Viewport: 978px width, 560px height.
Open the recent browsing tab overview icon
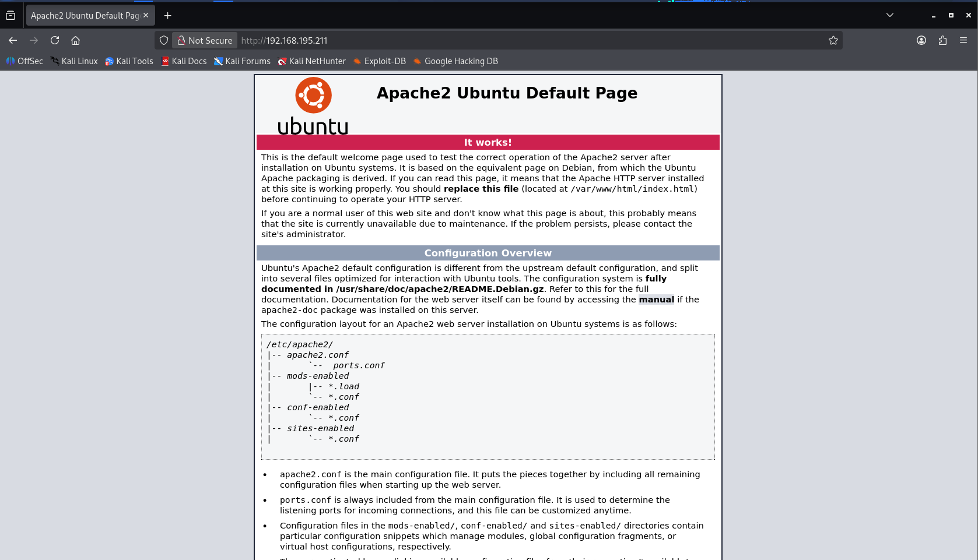(x=10, y=15)
